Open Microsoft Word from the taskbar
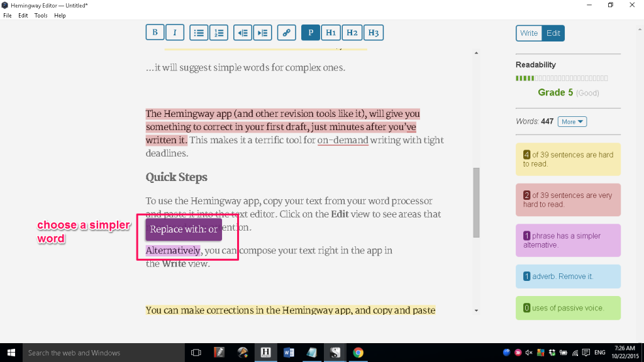The width and height of the screenshot is (644, 362). tap(289, 353)
